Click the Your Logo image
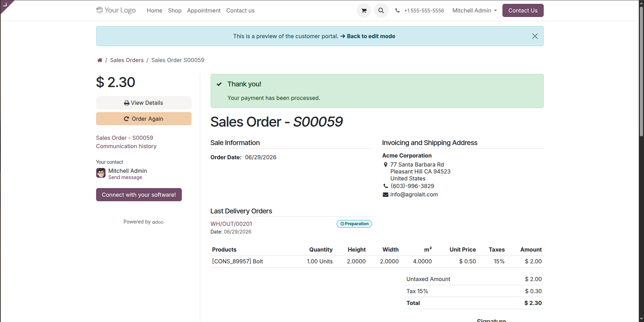This screenshot has width=644, height=322. 116,10
